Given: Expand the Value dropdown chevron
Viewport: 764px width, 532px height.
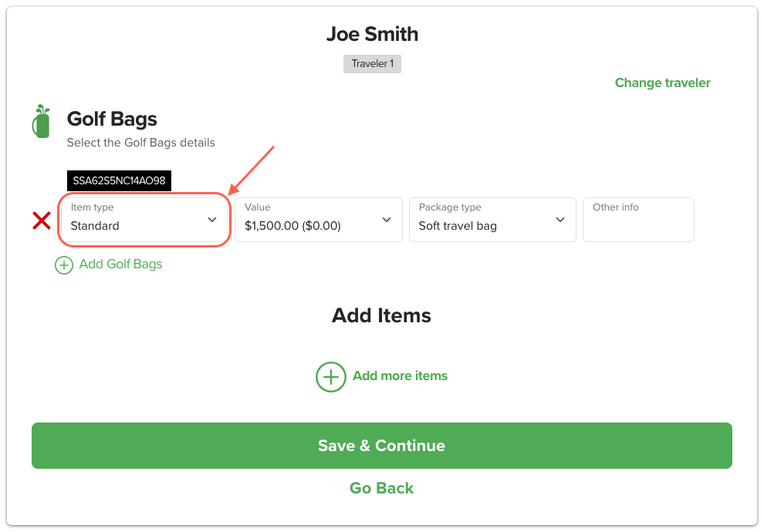Looking at the screenshot, I should coord(387,220).
